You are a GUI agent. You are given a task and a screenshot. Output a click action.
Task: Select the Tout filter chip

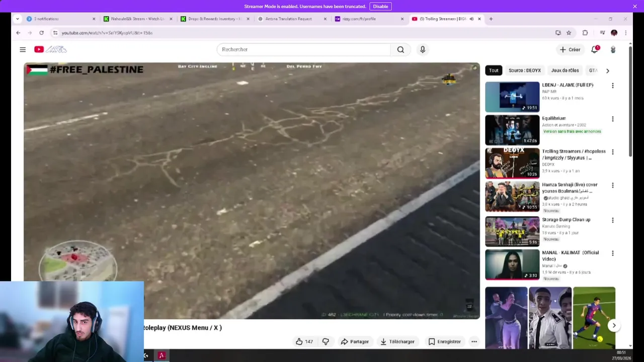point(494,70)
